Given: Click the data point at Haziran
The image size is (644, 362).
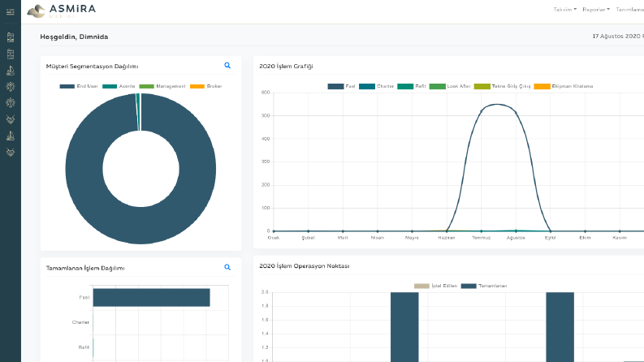Looking at the screenshot, I should point(447,231).
